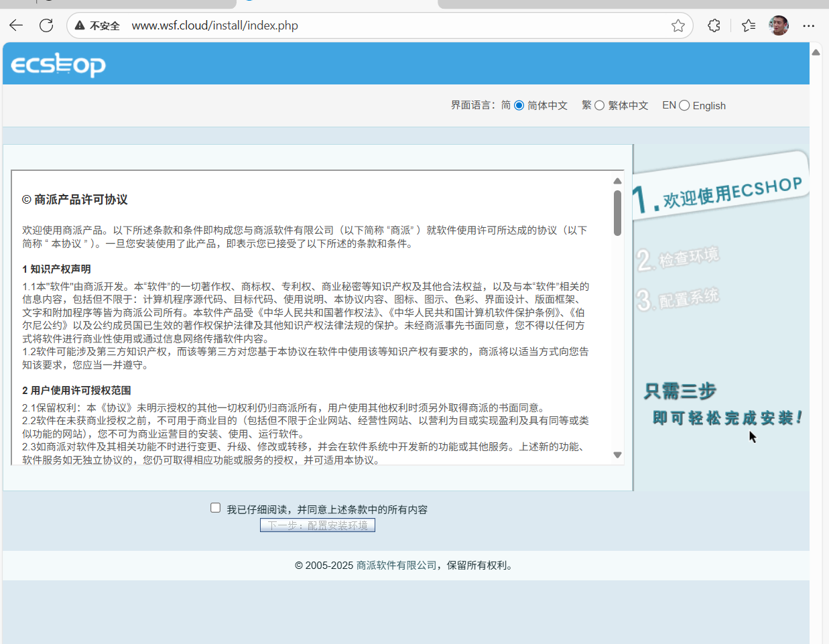829x644 pixels.
Task: Open browser settings and more menu
Action: [x=809, y=25]
